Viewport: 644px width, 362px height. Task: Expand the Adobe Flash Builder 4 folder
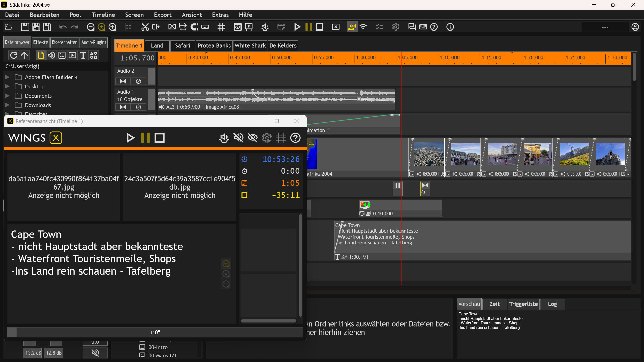coord(7,77)
